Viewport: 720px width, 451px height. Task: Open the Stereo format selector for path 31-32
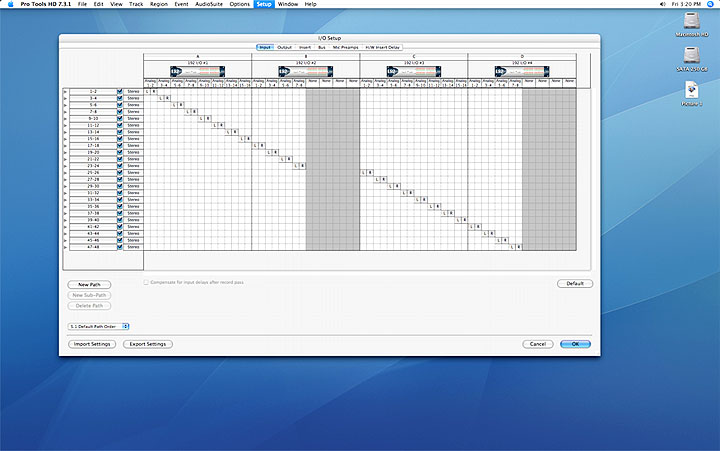[133, 193]
